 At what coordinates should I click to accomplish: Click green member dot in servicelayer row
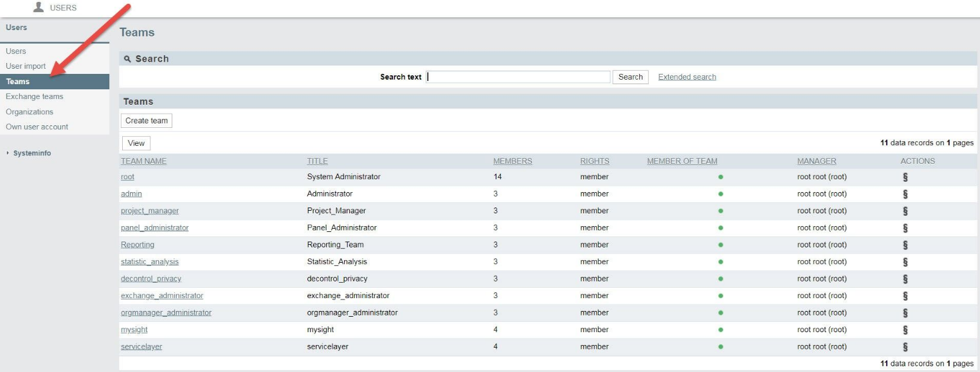click(x=720, y=347)
